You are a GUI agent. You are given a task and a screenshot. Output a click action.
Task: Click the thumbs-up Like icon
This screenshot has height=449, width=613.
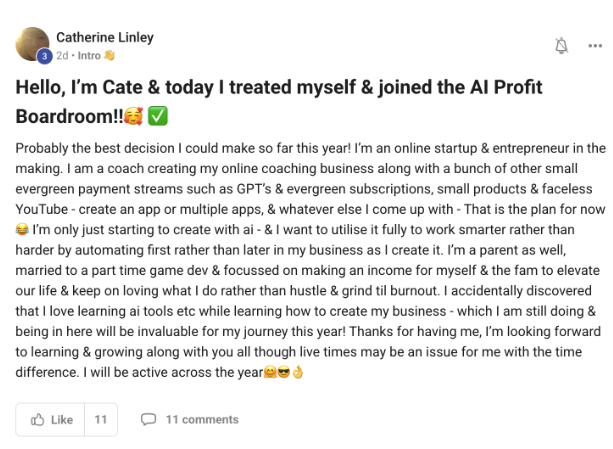[x=38, y=419]
